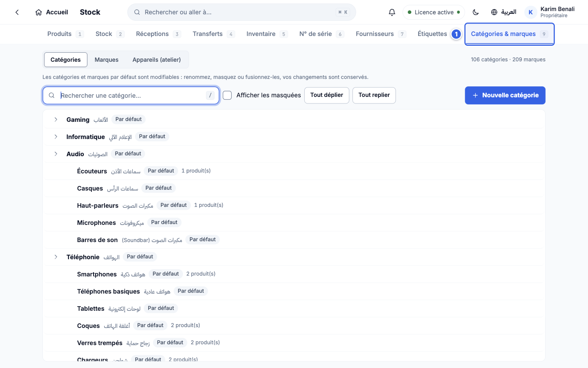Collapse the Audio category chevron
Viewport: 588px width, 368px height.
[x=56, y=154]
